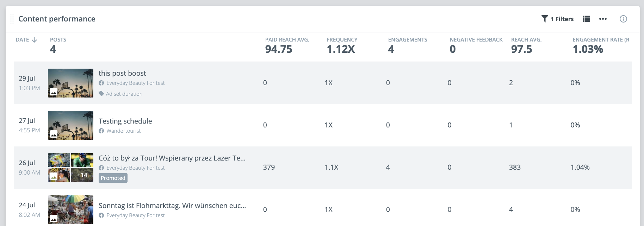Open the +14 more images thumbnail
This screenshot has width=644, height=226.
click(82, 175)
